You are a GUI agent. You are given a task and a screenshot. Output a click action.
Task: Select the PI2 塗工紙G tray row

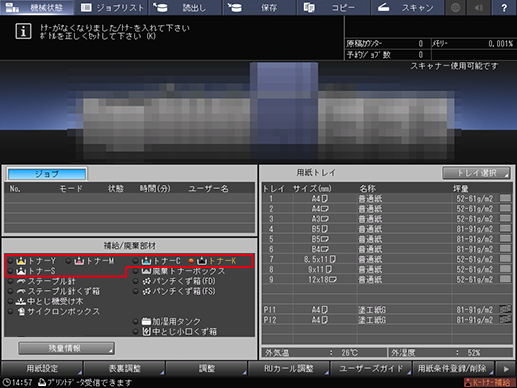click(x=387, y=319)
